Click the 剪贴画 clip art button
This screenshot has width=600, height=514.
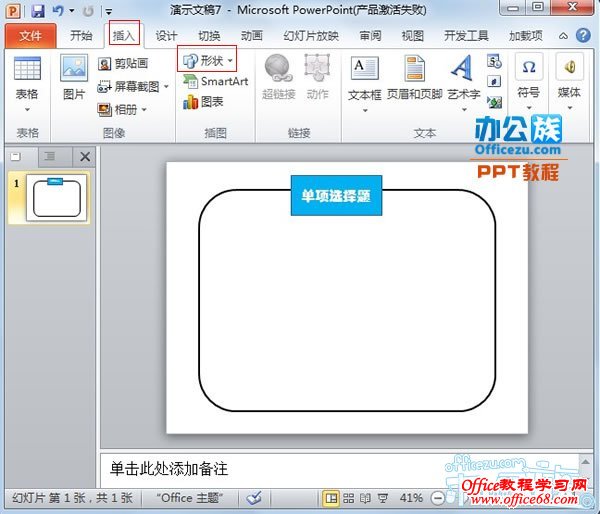123,64
